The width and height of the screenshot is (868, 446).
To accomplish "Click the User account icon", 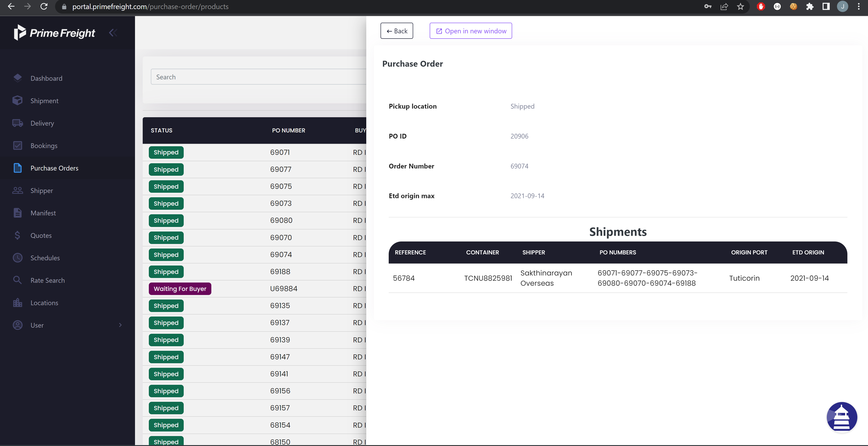I will click(17, 325).
